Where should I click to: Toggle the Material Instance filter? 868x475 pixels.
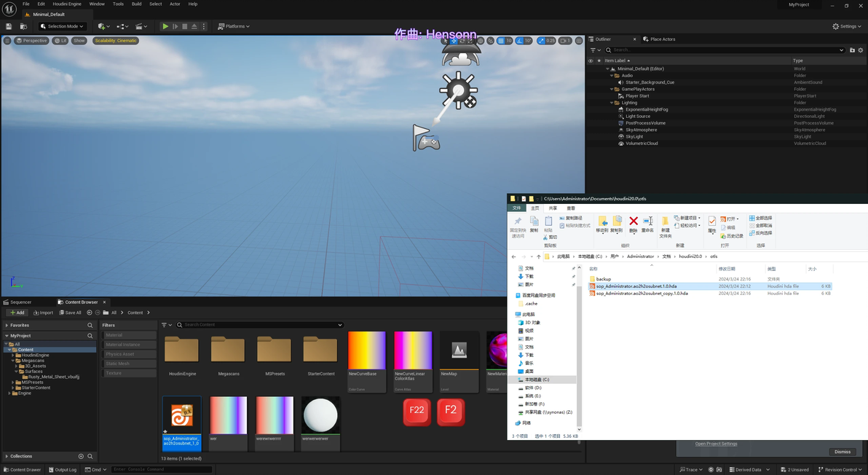point(130,345)
